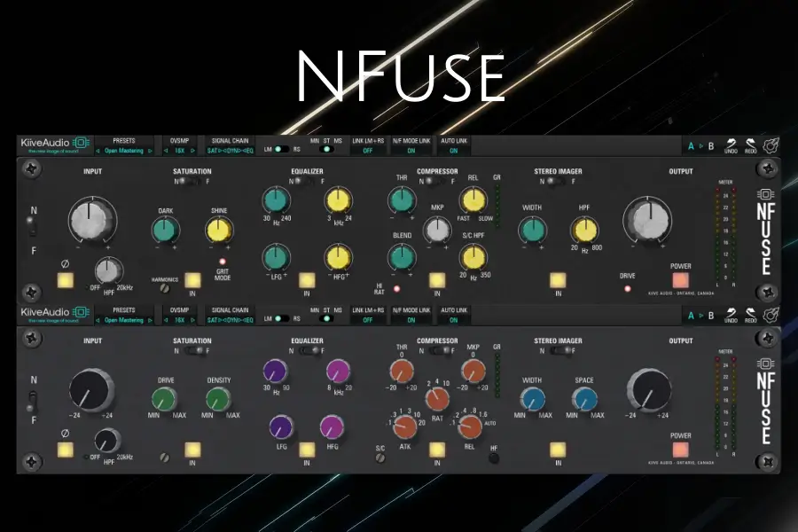Click copy A to B arrow, upper unit
Screen dimensions: 798x532
pyautogui.click(x=700, y=146)
